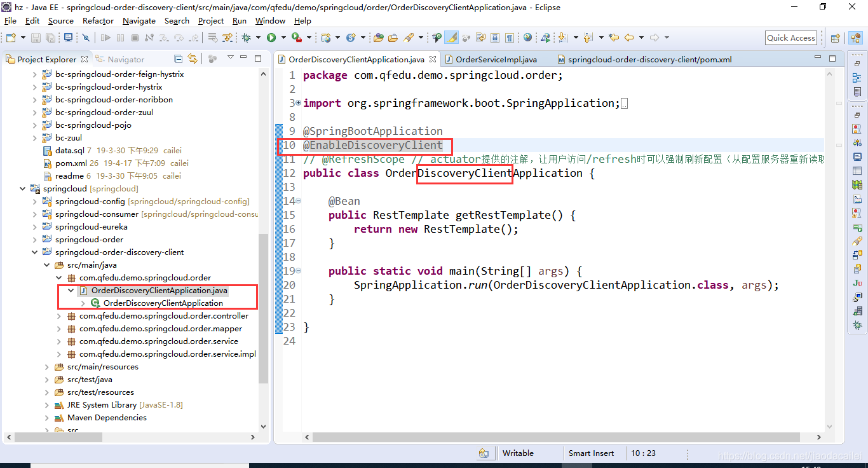Expand folded imports on line 3

pyautogui.click(x=299, y=103)
